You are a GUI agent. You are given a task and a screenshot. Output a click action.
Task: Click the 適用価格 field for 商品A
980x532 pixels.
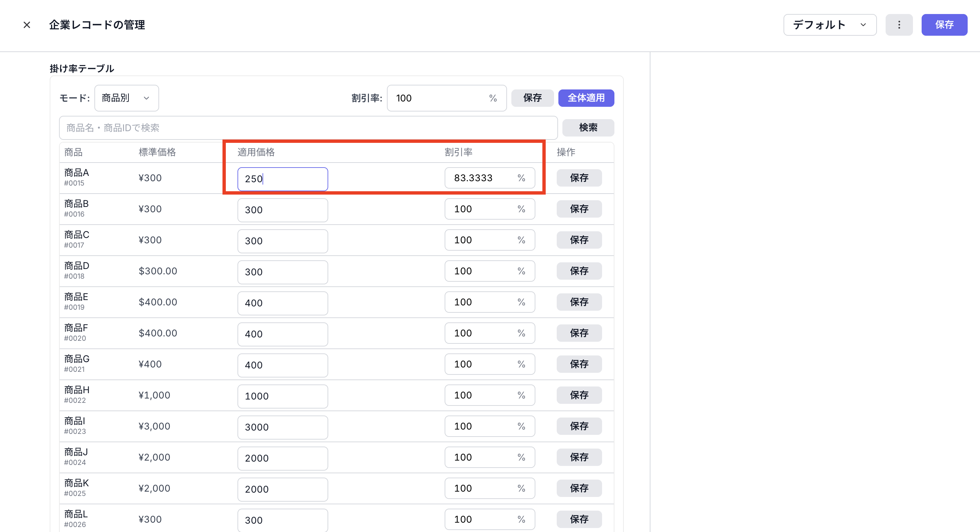pyautogui.click(x=282, y=179)
